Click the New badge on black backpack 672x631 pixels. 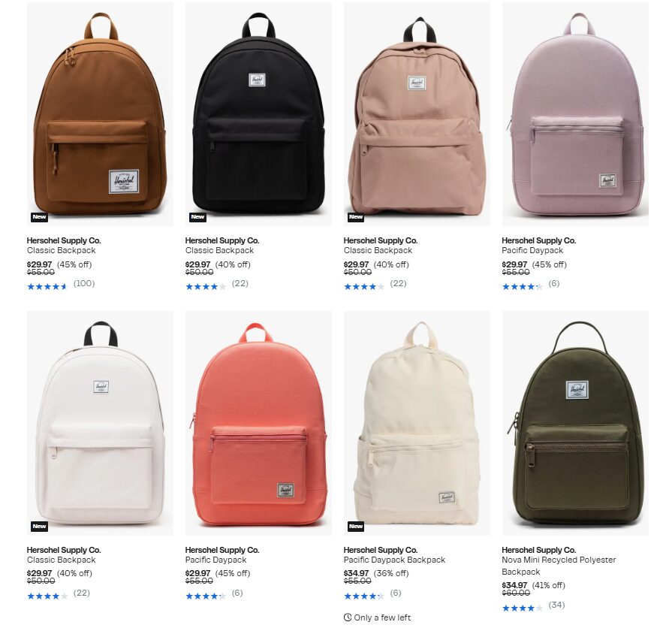(x=197, y=217)
